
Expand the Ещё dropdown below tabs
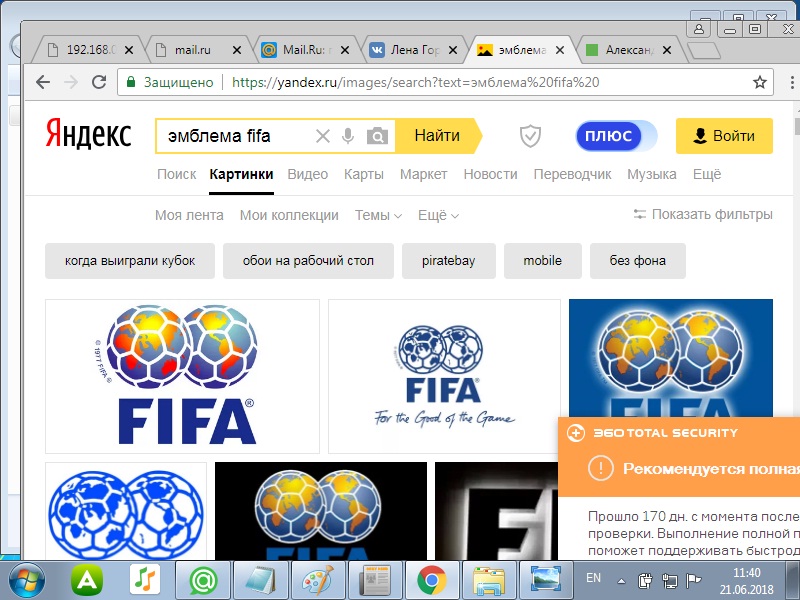pos(438,215)
